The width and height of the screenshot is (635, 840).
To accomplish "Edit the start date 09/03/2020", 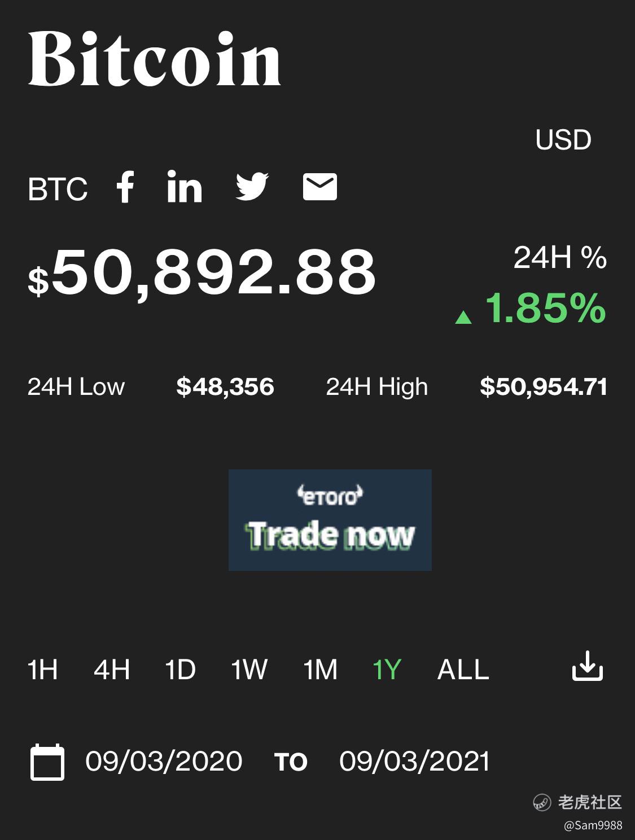I will coord(164,761).
